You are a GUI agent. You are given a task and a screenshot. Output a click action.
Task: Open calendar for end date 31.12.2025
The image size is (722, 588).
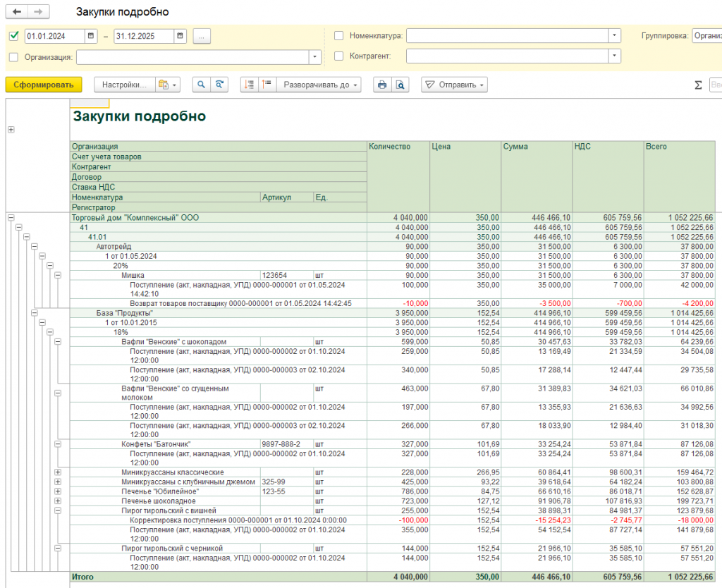[x=180, y=36]
